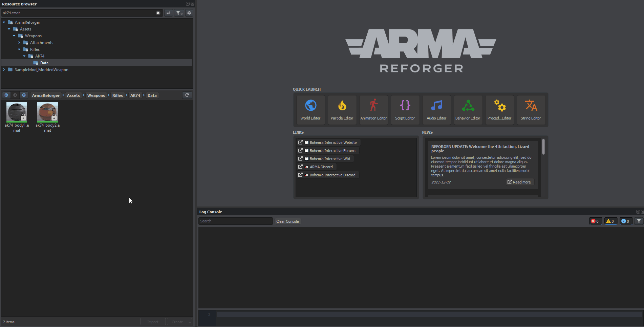Image resolution: width=644 pixels, height=327 pixels.
Task: Click the Clear Console button
Action: 287,221
